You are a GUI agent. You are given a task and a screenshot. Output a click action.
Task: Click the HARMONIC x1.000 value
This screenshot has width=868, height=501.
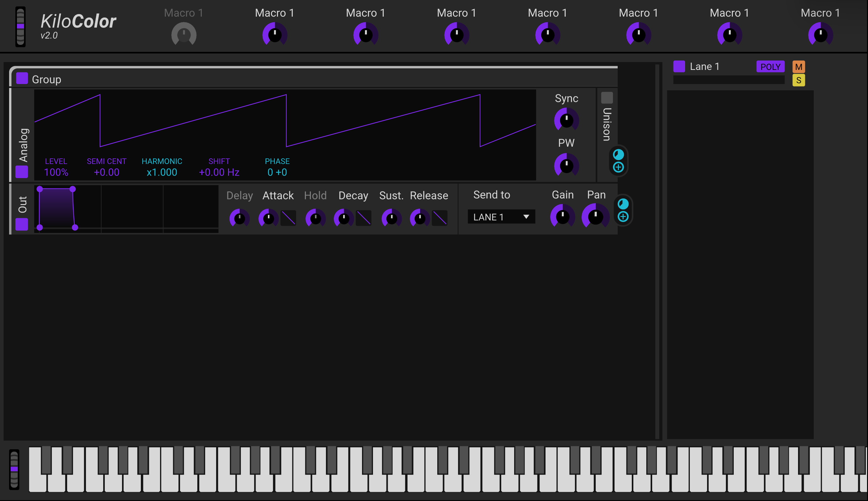click(162, 172)
